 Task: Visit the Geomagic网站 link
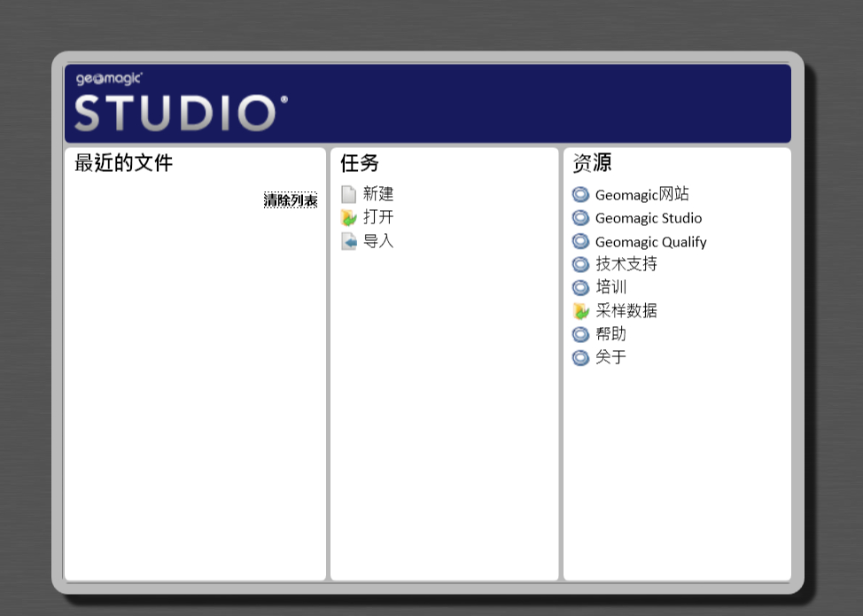click(641, 194)
